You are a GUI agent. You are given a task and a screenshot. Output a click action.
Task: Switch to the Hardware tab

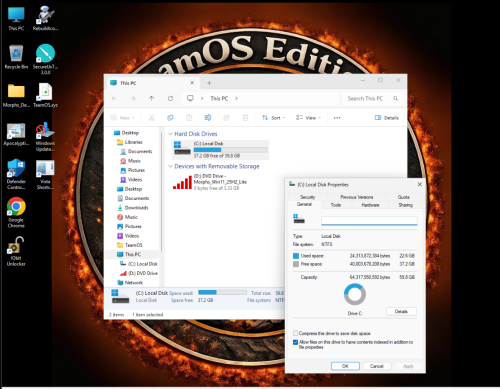[x=370, y=205]
